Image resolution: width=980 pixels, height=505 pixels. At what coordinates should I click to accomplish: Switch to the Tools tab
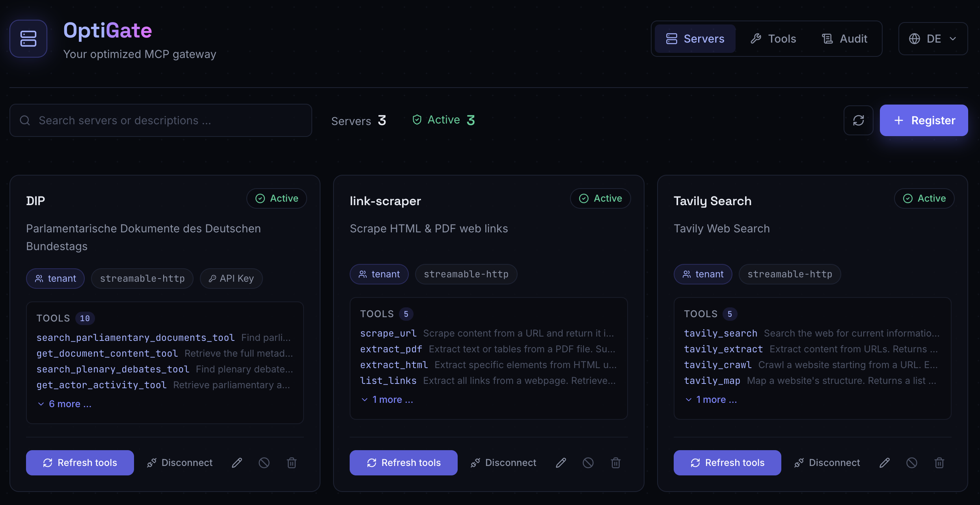pyautogui.click(x=773, y=39)
